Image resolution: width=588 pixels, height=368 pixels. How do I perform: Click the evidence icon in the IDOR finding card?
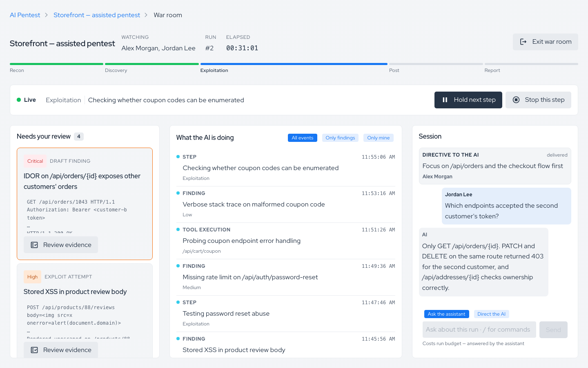coord(34,245)
